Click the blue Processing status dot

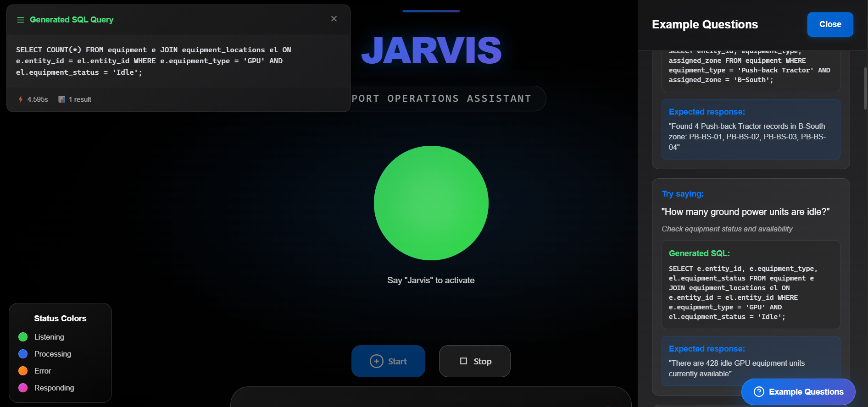coord(23,354)
